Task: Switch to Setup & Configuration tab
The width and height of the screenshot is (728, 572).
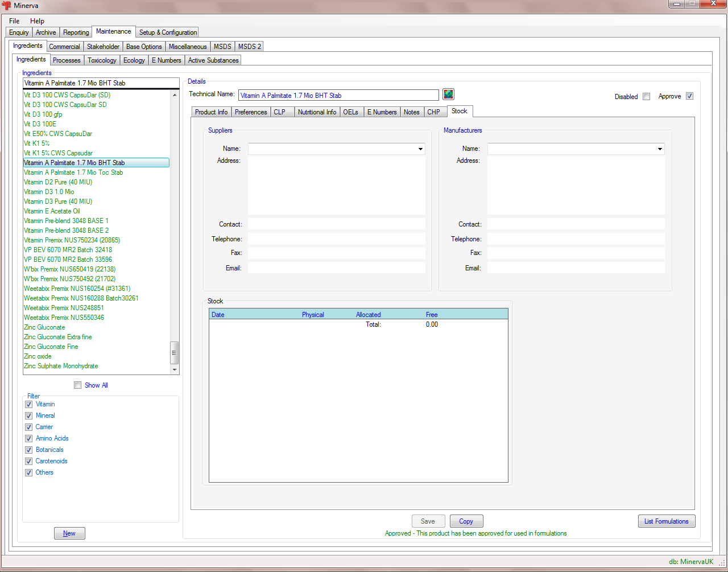Action: click(x=168, y=32)
